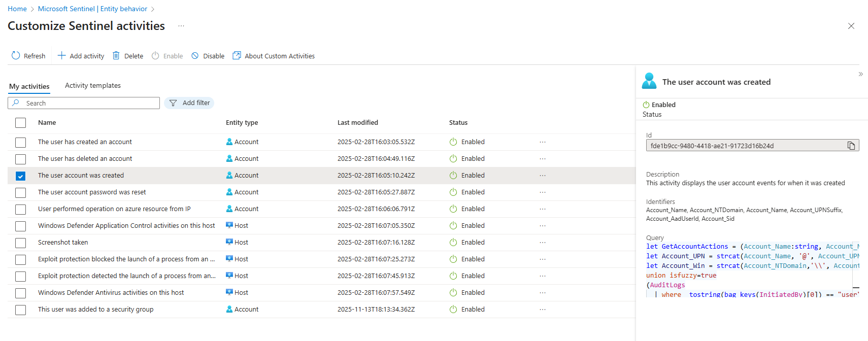Select the My activities tab
This screenshot has width=868, height=341.
tap(29, 86)
